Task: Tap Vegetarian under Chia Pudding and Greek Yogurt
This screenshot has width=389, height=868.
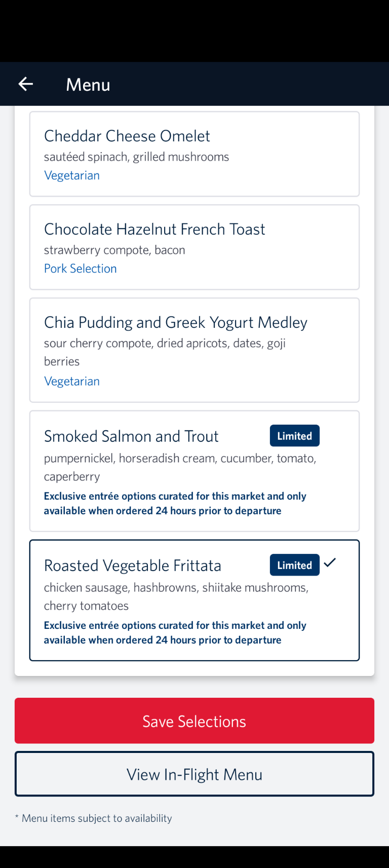Action: 72,381
